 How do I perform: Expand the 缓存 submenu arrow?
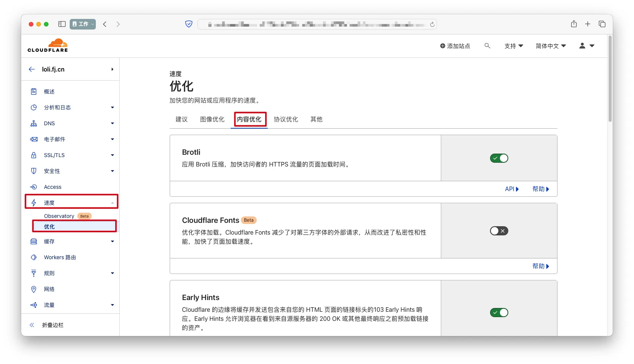[112, 241]
